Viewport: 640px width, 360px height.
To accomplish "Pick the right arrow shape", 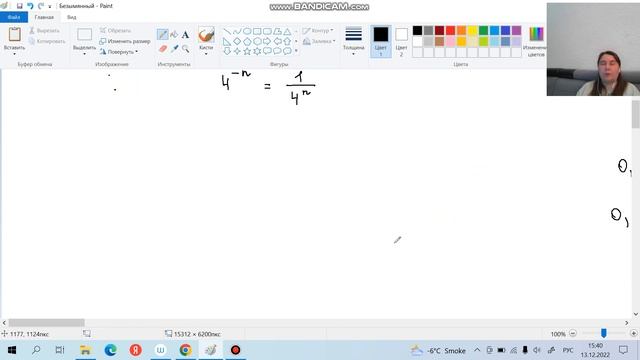I will [267, 41].
